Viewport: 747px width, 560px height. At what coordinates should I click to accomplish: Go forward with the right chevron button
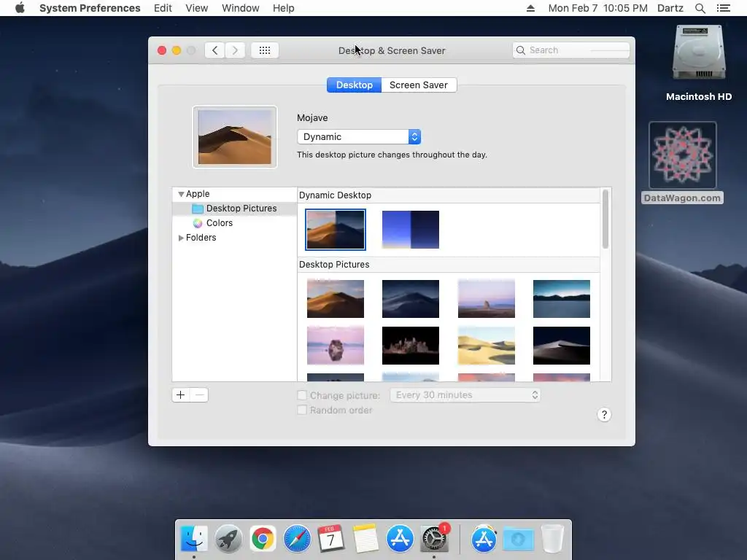pos(235,50)
